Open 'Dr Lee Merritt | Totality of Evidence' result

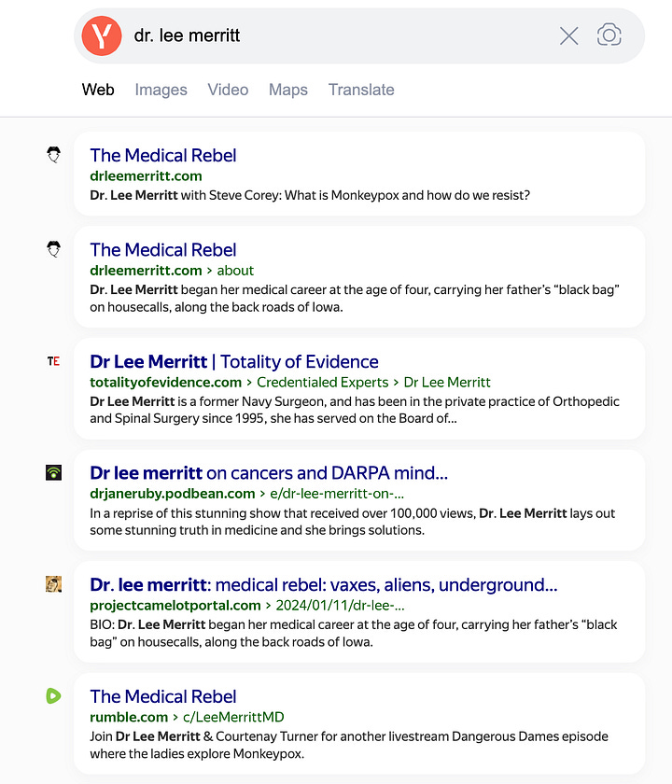[234, 361]
